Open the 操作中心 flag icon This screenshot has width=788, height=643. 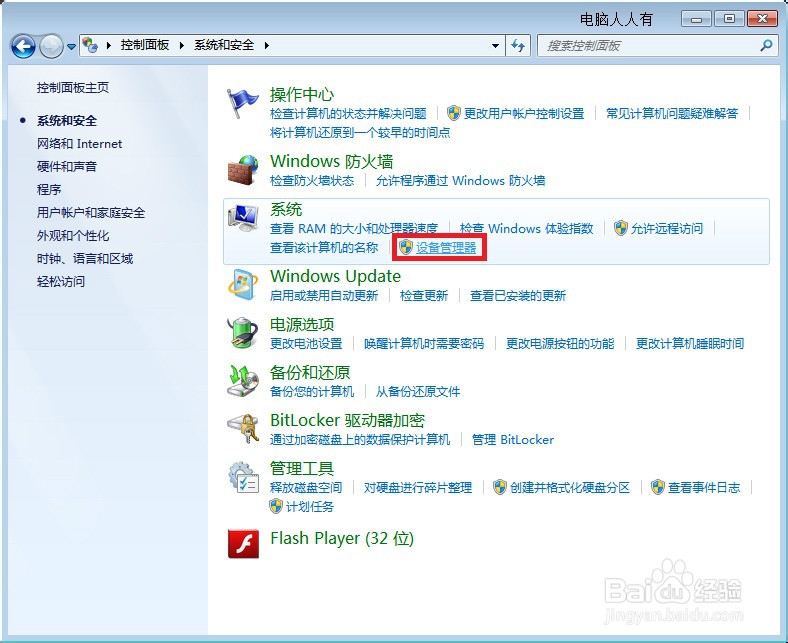pos(242,103)
